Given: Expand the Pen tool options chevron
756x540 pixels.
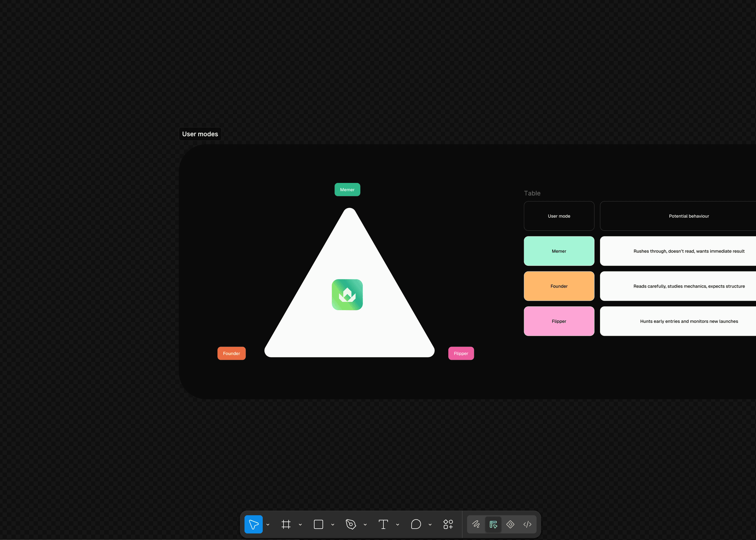Looking at the screenshot, I should 365,525.
